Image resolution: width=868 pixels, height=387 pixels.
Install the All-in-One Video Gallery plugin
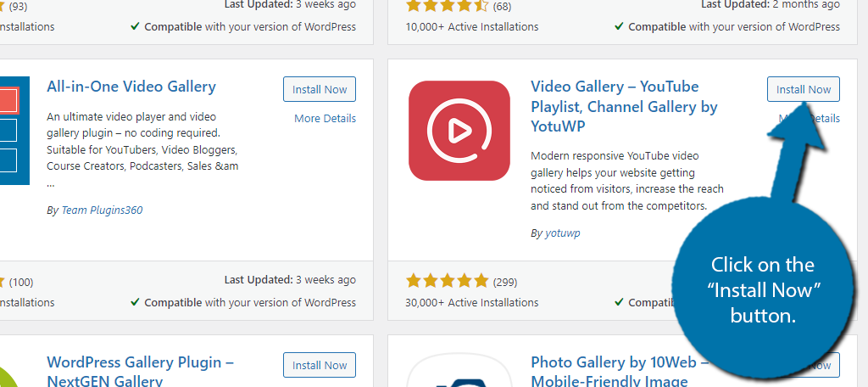click(x=320, y=89)
